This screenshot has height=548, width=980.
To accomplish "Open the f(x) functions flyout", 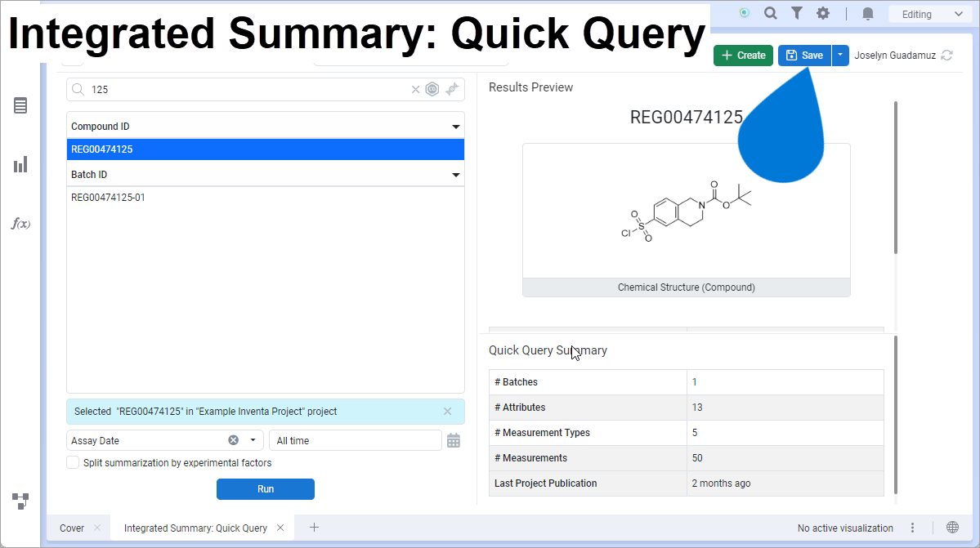I will pos(20,223).
